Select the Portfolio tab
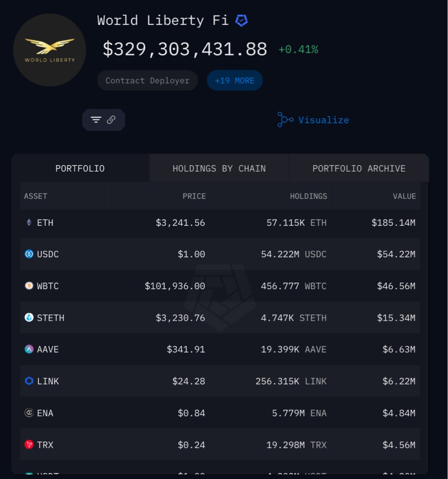 [80, 168]
